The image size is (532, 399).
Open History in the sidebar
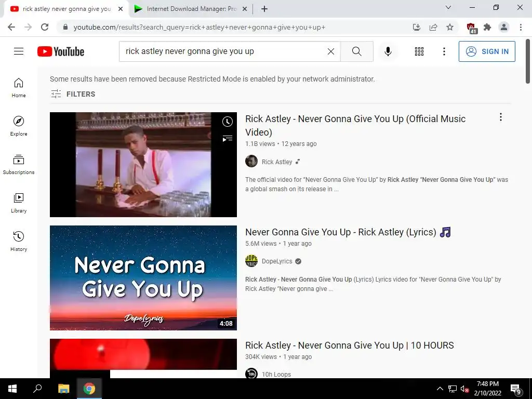[x=19, y=241]
